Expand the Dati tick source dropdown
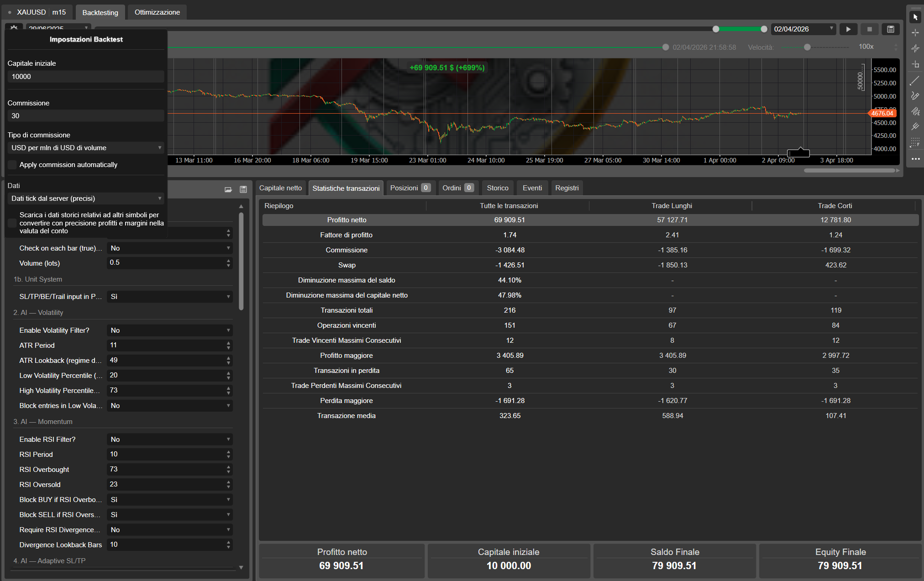Image resolution: width=924 pixels, height=581 pixels. (86, 199)
